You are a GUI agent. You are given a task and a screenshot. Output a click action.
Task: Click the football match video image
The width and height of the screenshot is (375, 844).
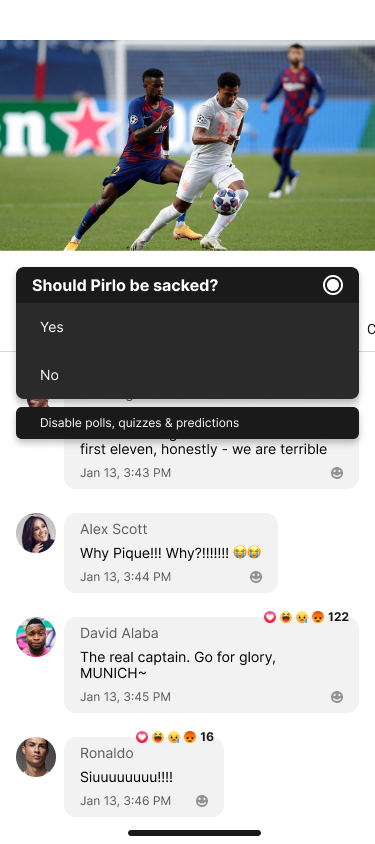tap(187, 145)
